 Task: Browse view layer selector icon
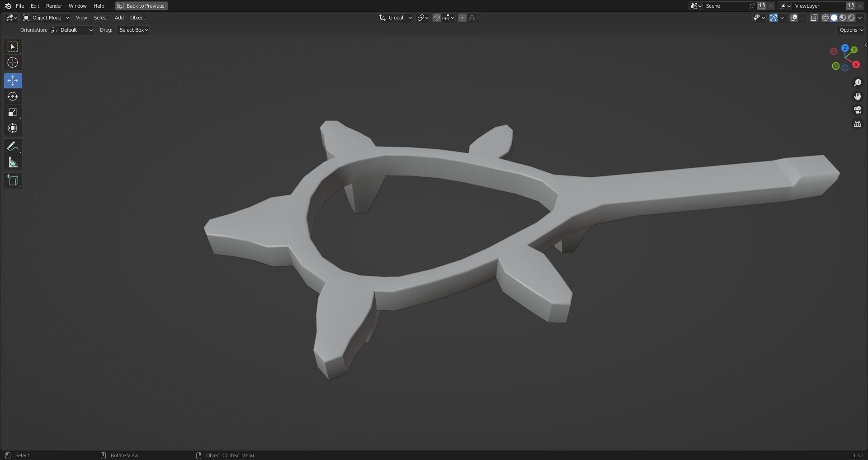(785, 6)
